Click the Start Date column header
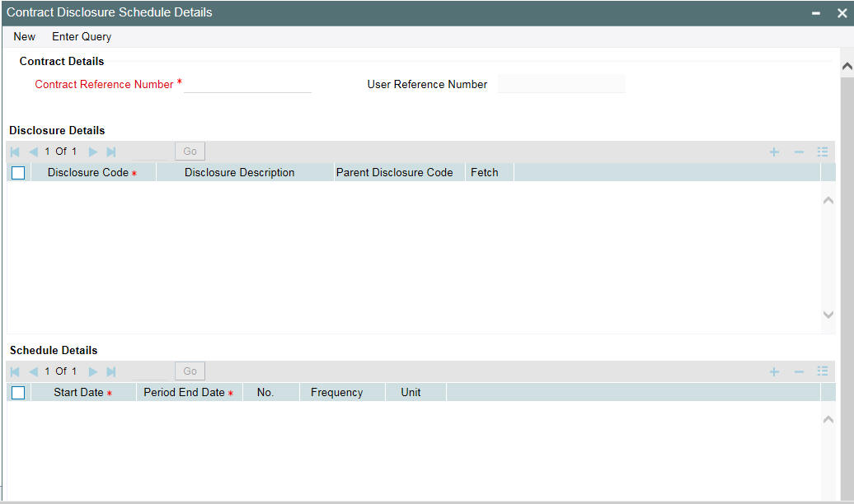This screenshot has height=504, width=854. (x=83, y=393)
